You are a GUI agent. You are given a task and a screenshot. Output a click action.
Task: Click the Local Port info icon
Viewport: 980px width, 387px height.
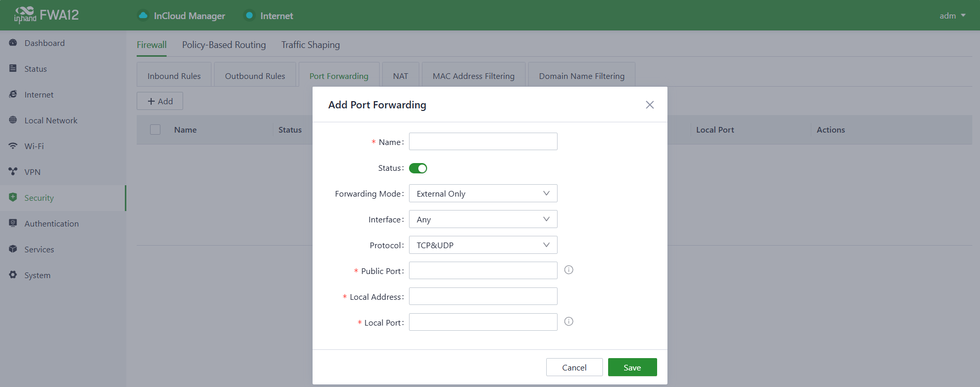click(568, 321)
